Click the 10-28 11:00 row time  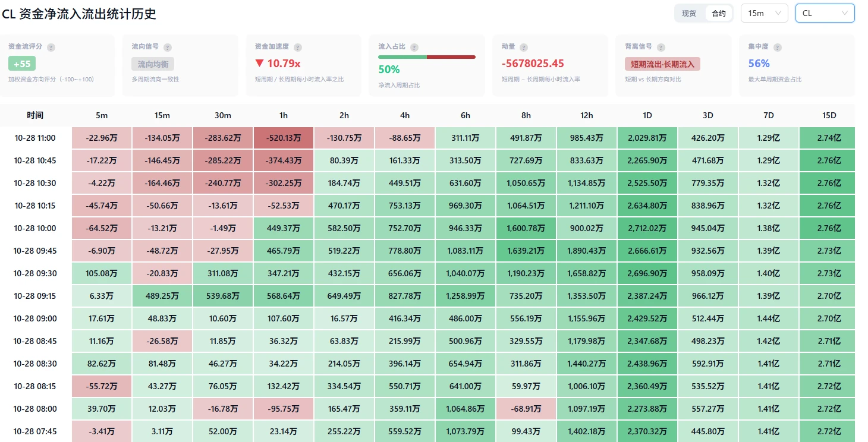coord(35,138)
